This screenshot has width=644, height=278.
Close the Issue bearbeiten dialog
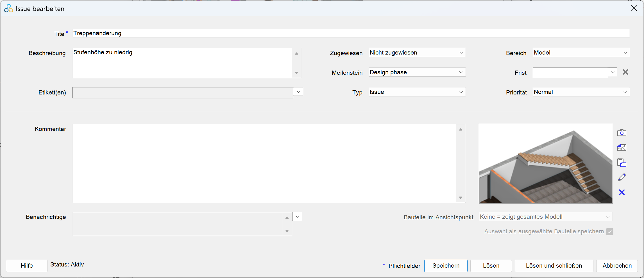click(634, 8)
